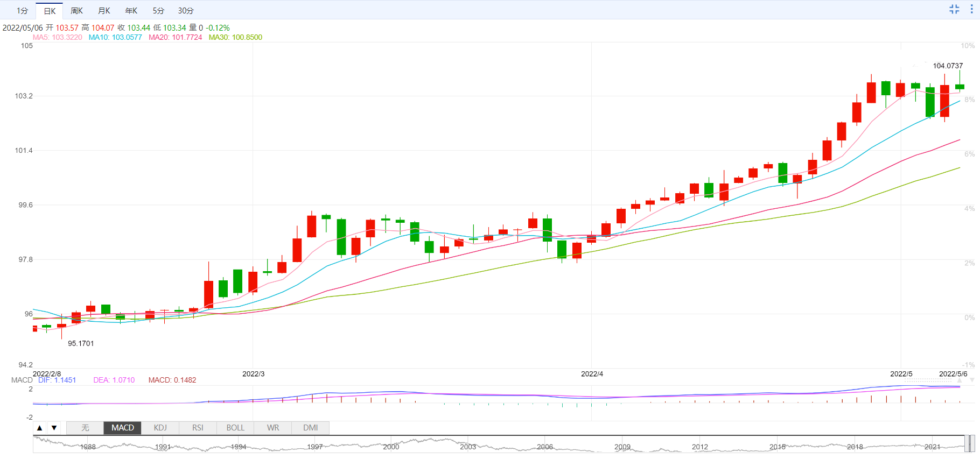This screenshot has width=980, height=459.
Task: Switch to the 1分 chart tab
Action: pyautogui.click(x=22, y=11)
